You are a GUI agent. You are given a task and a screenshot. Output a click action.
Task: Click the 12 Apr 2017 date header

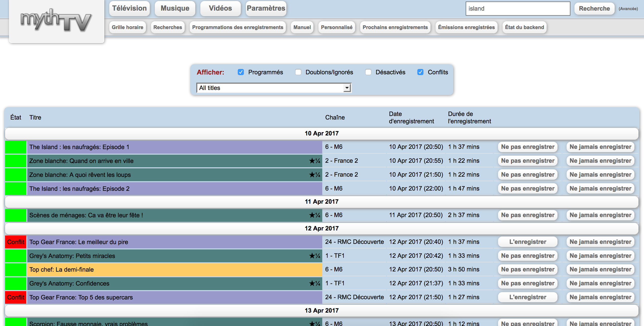pyautogui.click(x=322, y=228)
